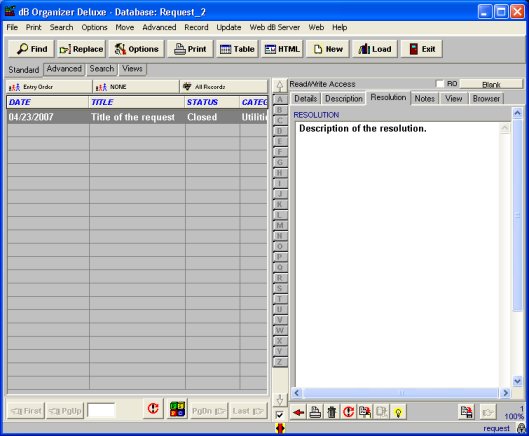Click the yellow light bulb icon

point(398,412)
